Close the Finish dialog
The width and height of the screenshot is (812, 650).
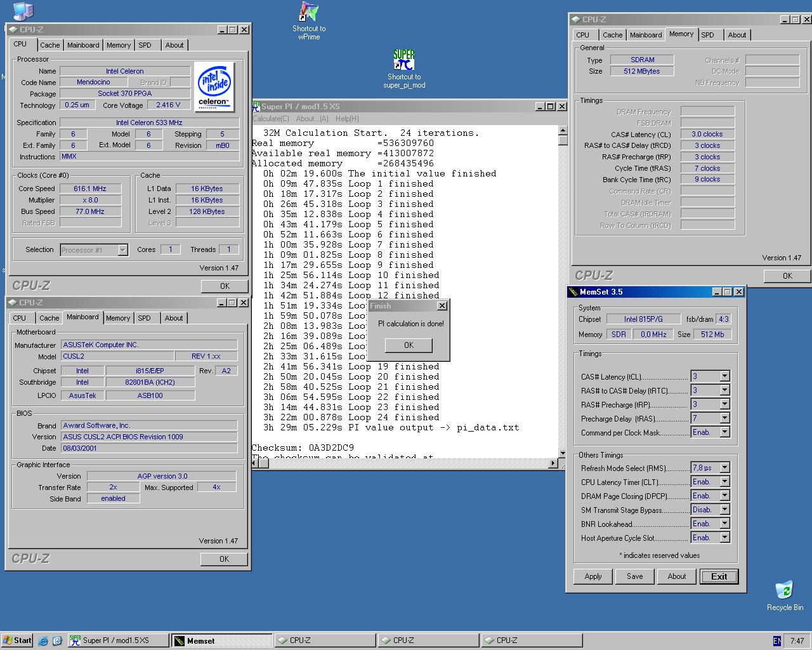pyautogui.click(x=442, y=306)
